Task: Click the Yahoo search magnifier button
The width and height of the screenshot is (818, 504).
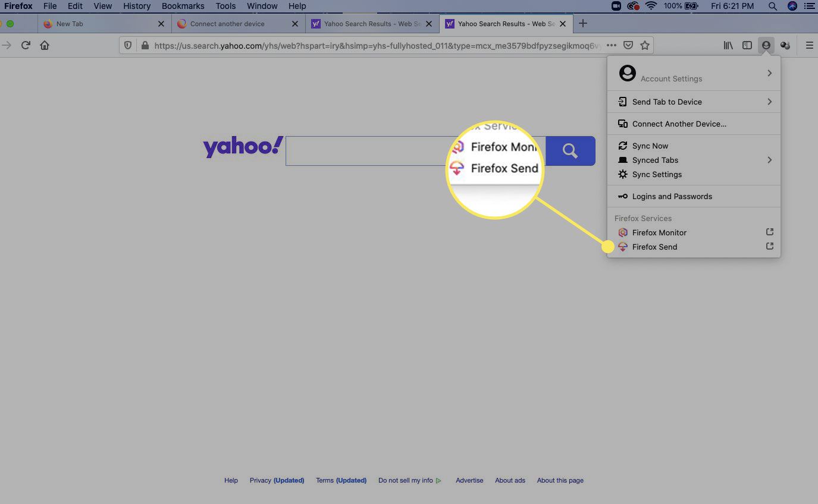Action: click(x=570, y=151)
